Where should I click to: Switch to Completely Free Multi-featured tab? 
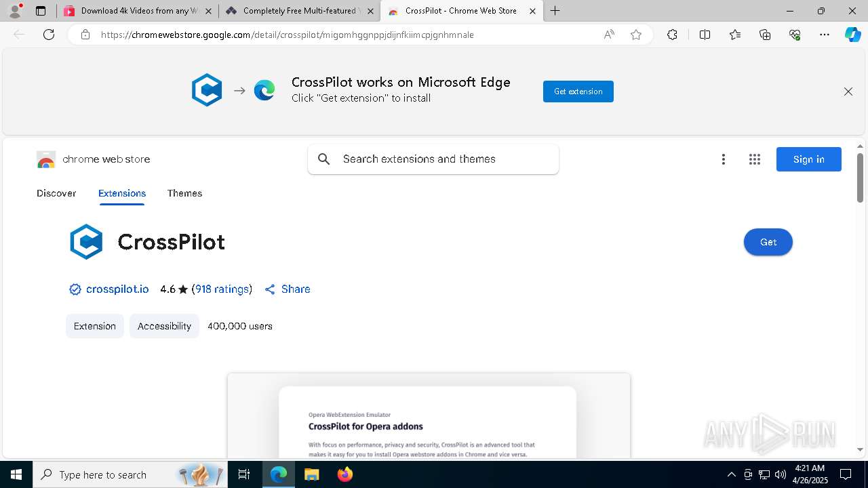click(299, 11)
